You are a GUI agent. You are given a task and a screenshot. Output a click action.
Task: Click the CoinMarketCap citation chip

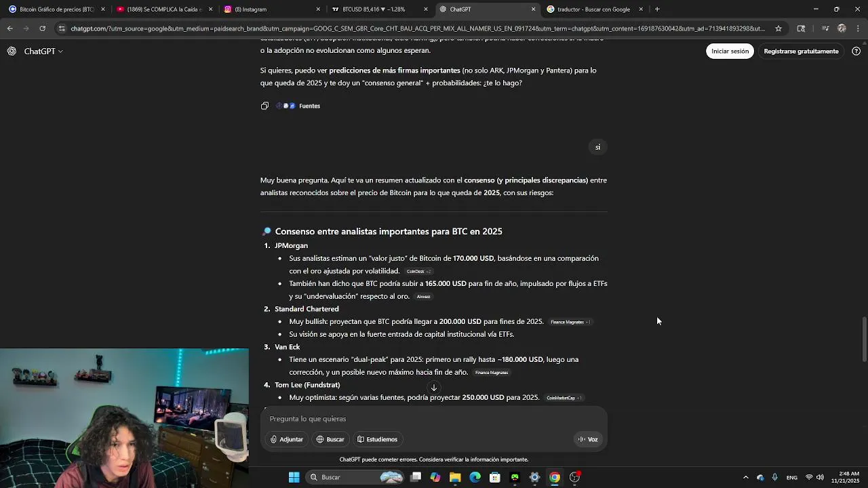tap(564, 398)
